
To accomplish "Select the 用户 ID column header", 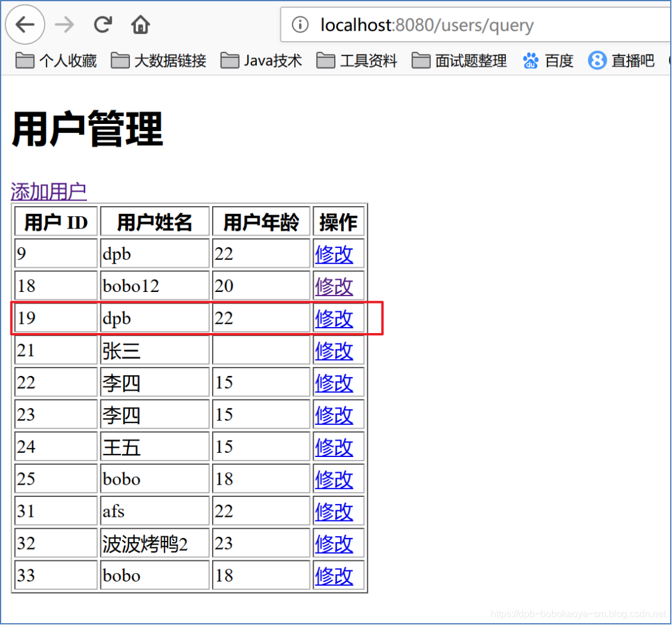I will pos(56,222).
